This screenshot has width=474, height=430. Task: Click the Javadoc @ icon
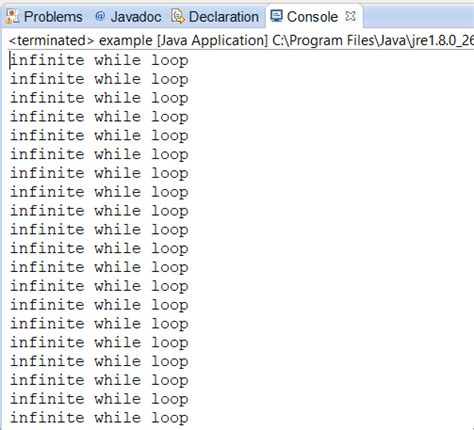pyautogui.click(x=100, y=16)
